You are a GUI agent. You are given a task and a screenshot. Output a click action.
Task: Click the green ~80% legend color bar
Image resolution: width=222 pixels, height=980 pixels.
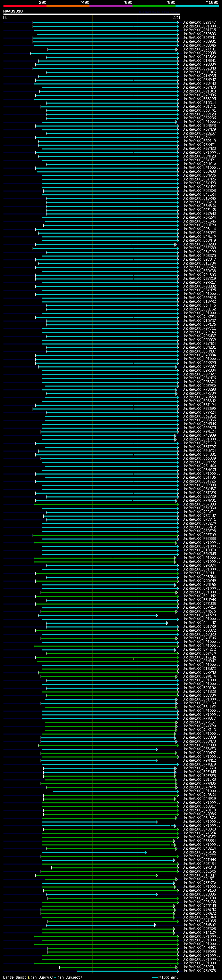point(154,6)
